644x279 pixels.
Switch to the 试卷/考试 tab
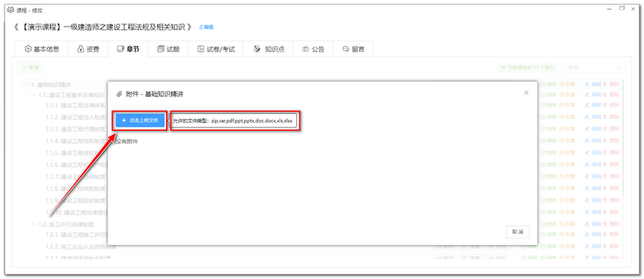(216, 49)
